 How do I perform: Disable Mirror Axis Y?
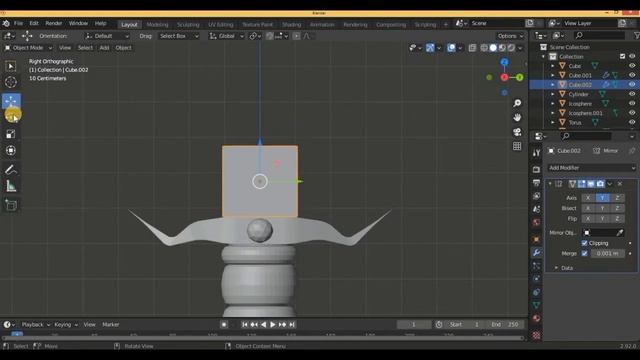pos(602,198)
